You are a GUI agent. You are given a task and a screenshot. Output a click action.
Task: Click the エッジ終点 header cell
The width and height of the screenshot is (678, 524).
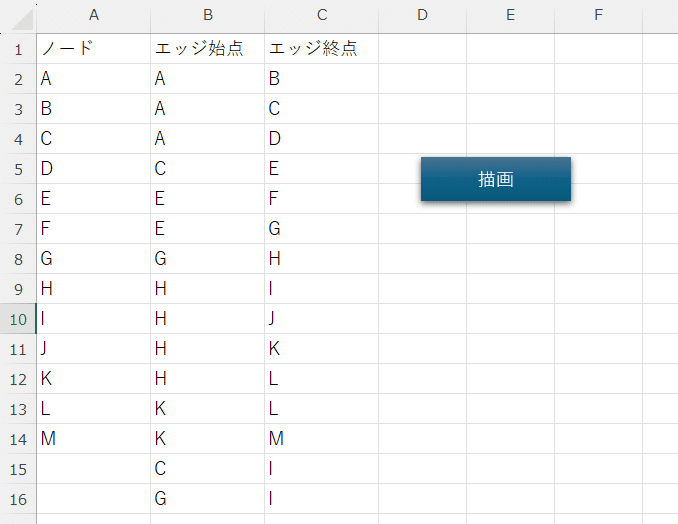tap(322, 49)
